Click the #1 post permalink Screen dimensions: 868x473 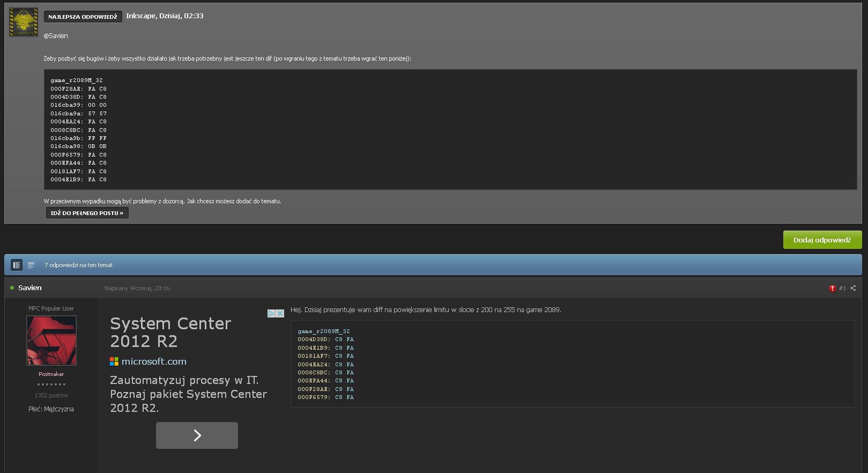pyautogui.click(x=842, y=288)
